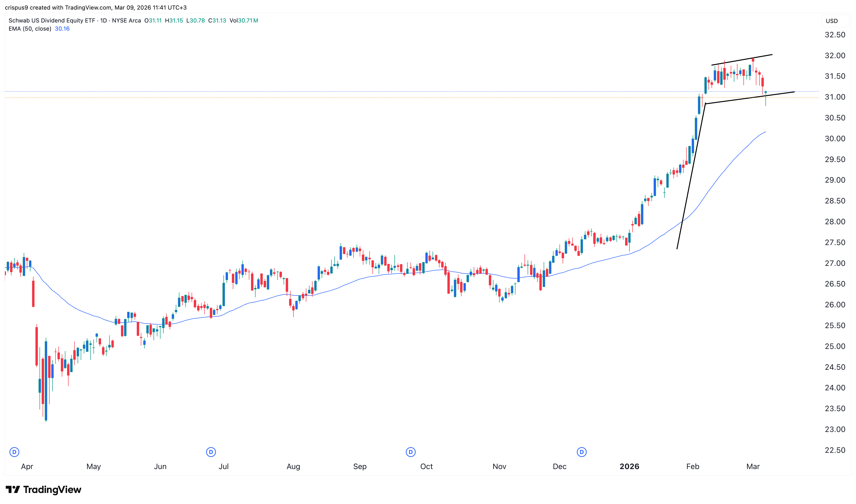The height and width of the screenshot is (504, 856).
Task: Click the 1D interval in the chart header
Action: 103,20
